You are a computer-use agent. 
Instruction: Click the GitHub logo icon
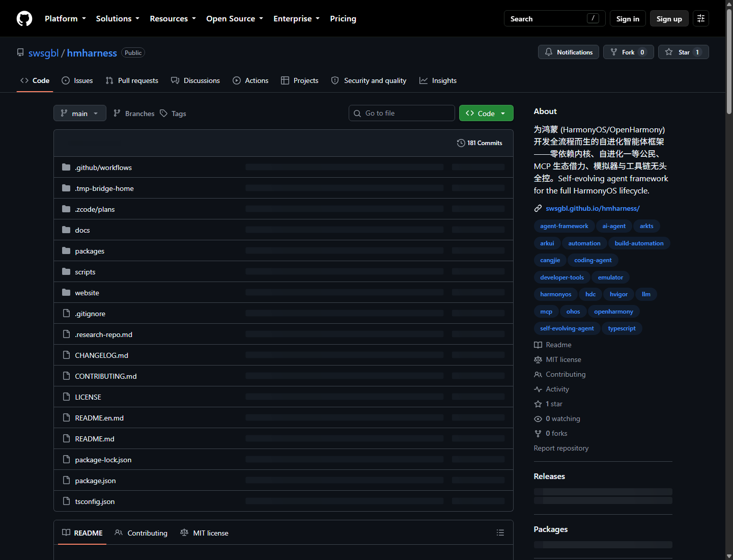point(24,18)
